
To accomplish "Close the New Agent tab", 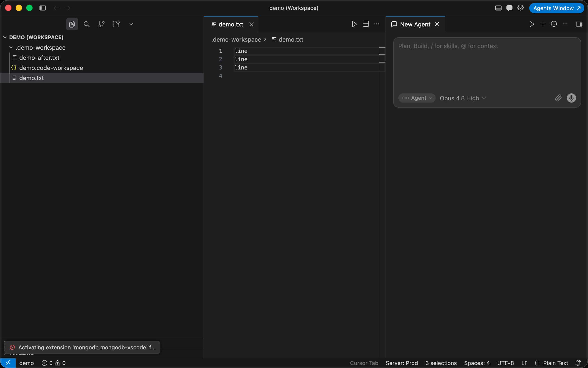I will tap(437, 24).
